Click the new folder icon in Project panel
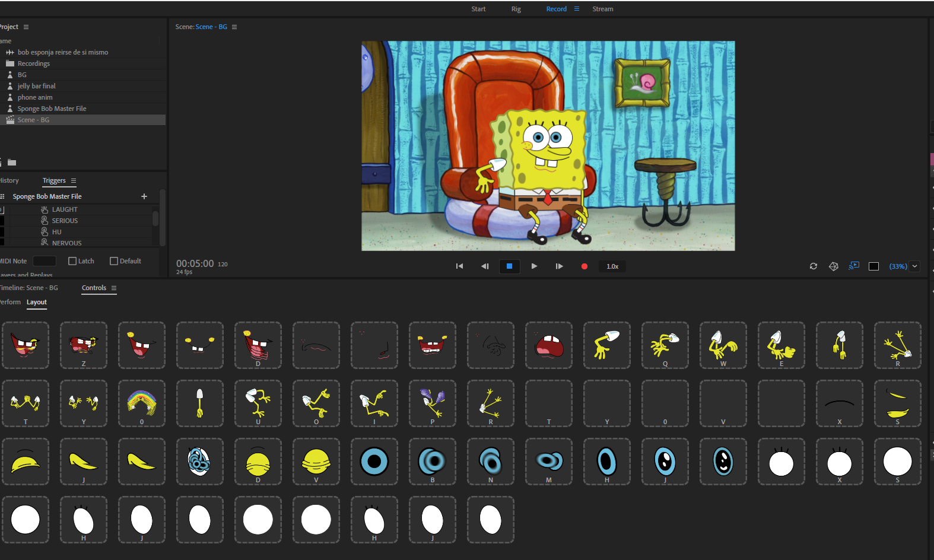This screenshot has width=934, height=560. tap(12, 162)
